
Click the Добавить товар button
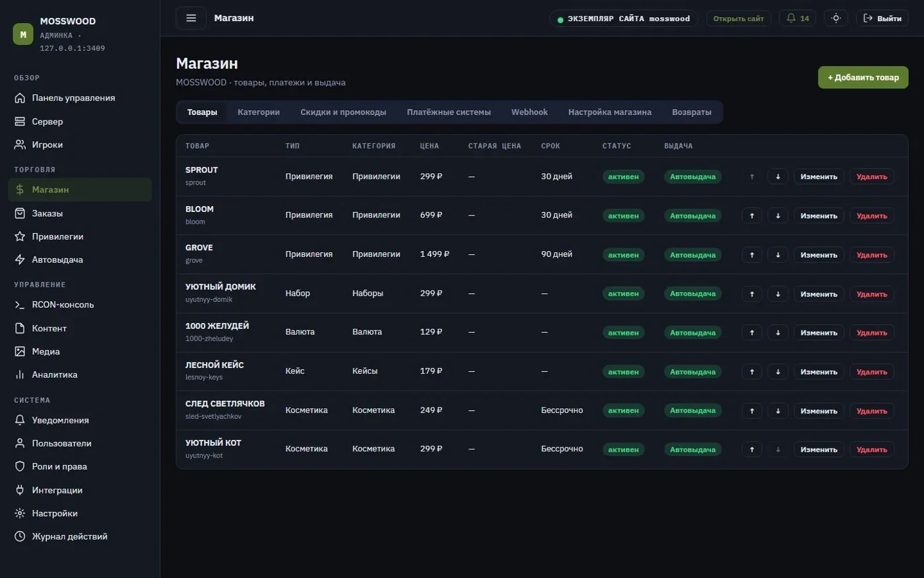point(863,77)
